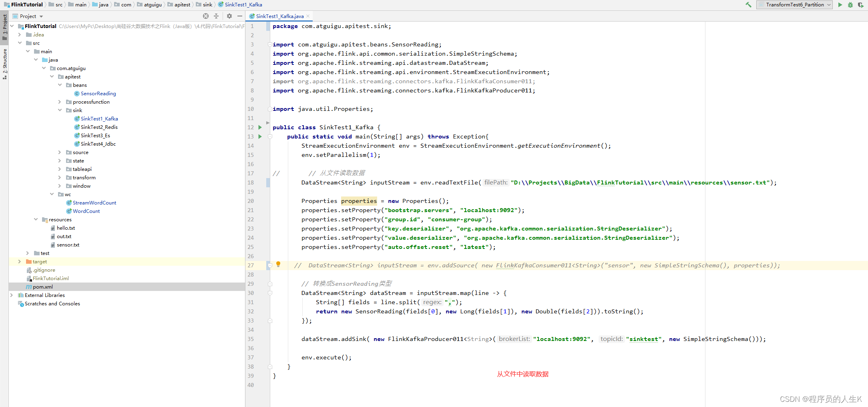The height and width of the screenshot is (407, 868).
Task: Toggle folding of the imports block
Action: click(270, 44)
